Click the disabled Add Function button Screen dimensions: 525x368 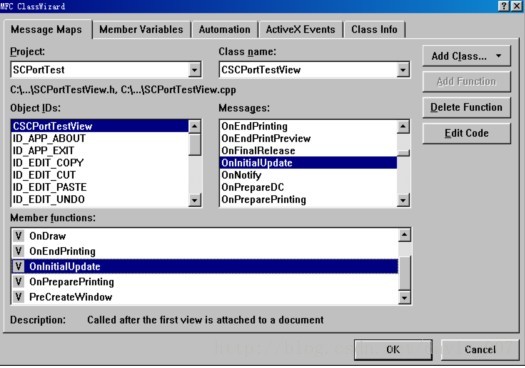(x=466, y=81)
